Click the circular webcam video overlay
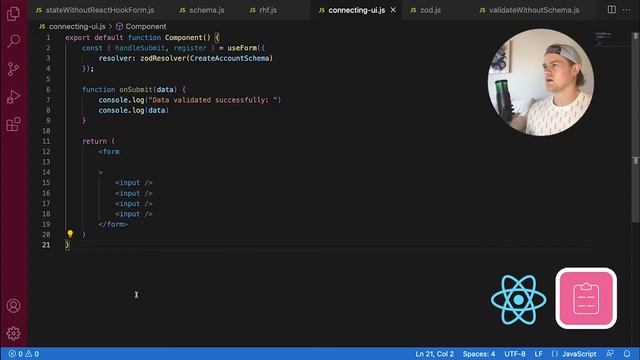This screenshot has width=640, height=360. tap(541, 82)
